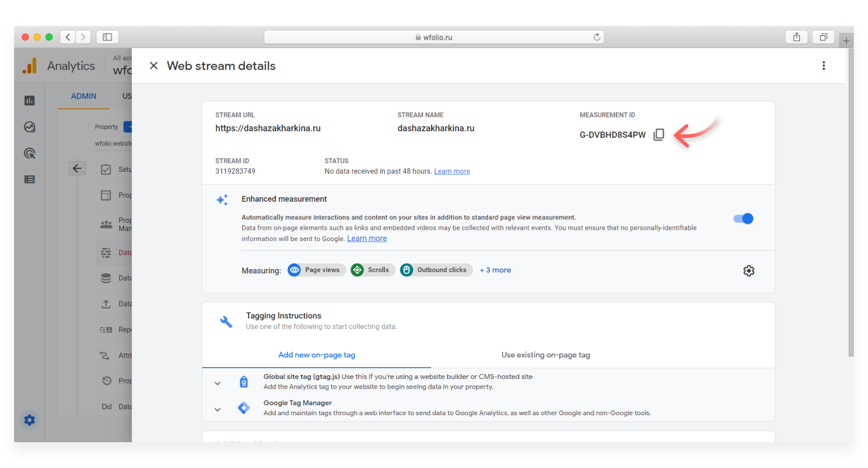Screen dimensions: 868x468
Task: Open the Data Settings database icon row
Action: pos(106,279)
